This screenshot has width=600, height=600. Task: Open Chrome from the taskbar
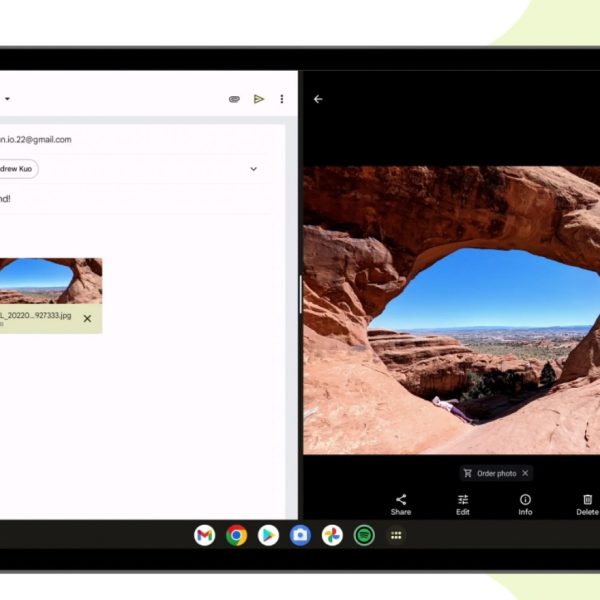[236, 535]
